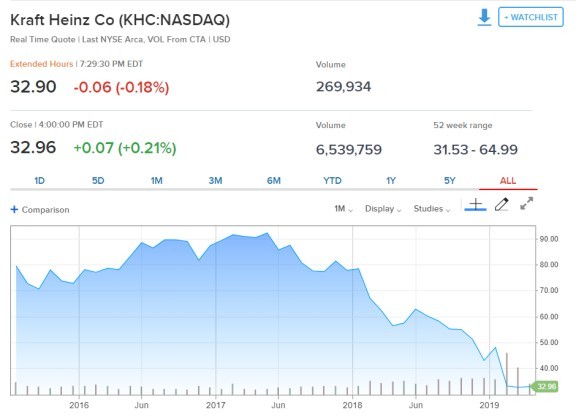
Task: Click the green 32.96 price tag
Action: (546, 386)
